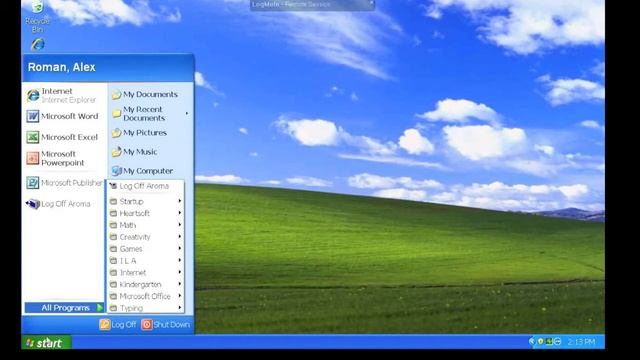The height and width of the screenshot is (360, 640).
Task: Expand the Typing submenu arrow
Action: tap(180, 308)
